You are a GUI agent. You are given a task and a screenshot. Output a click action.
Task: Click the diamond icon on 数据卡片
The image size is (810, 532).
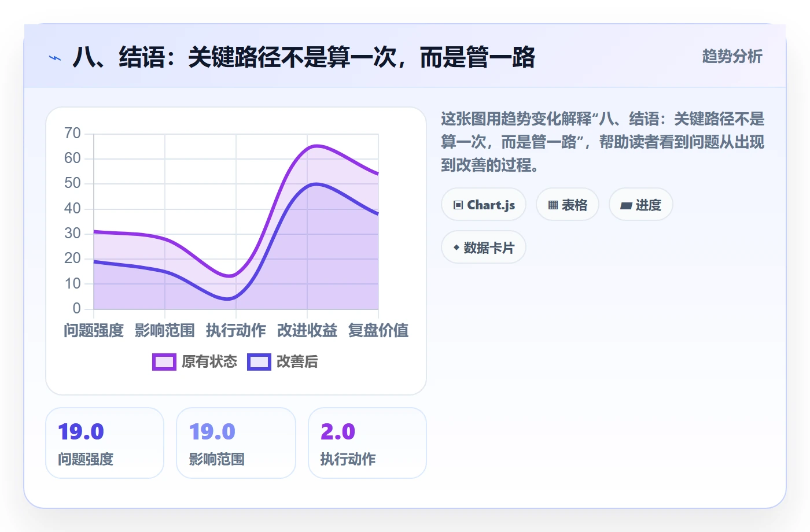[456, 247]
